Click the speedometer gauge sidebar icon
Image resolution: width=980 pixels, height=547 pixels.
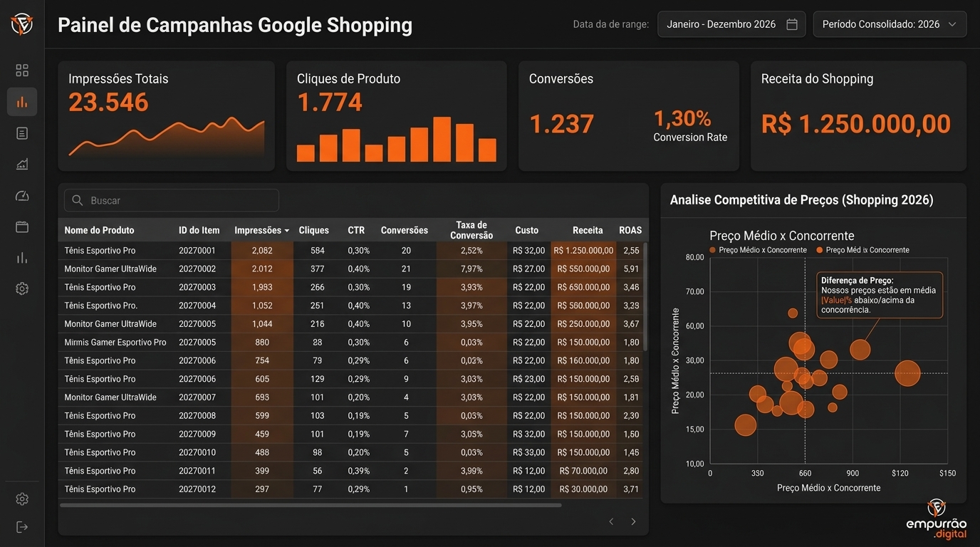click(x=22, y=196)
